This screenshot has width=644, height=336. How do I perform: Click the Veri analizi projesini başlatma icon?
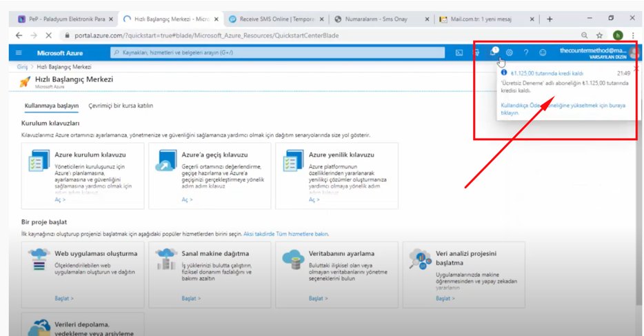coord(420,259)
